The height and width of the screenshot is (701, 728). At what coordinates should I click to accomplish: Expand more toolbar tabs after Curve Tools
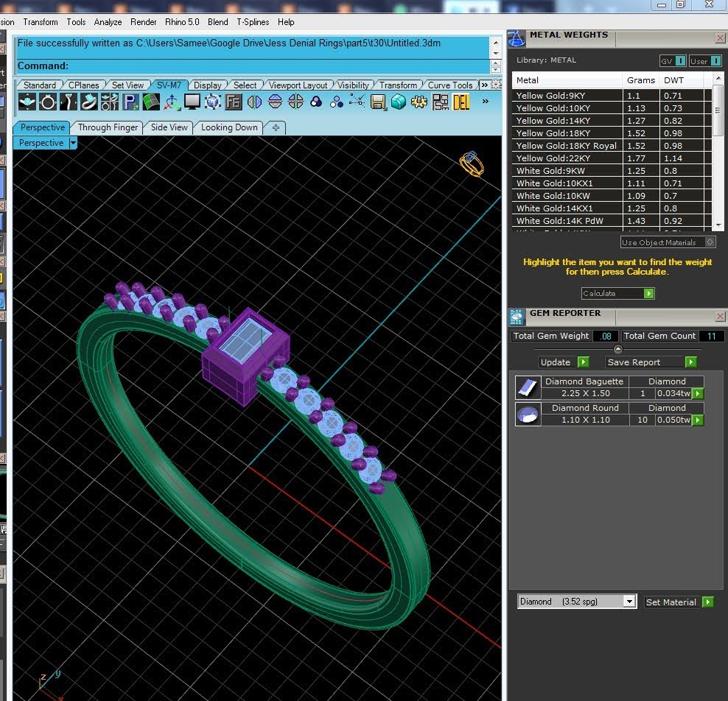pos(484,85)
